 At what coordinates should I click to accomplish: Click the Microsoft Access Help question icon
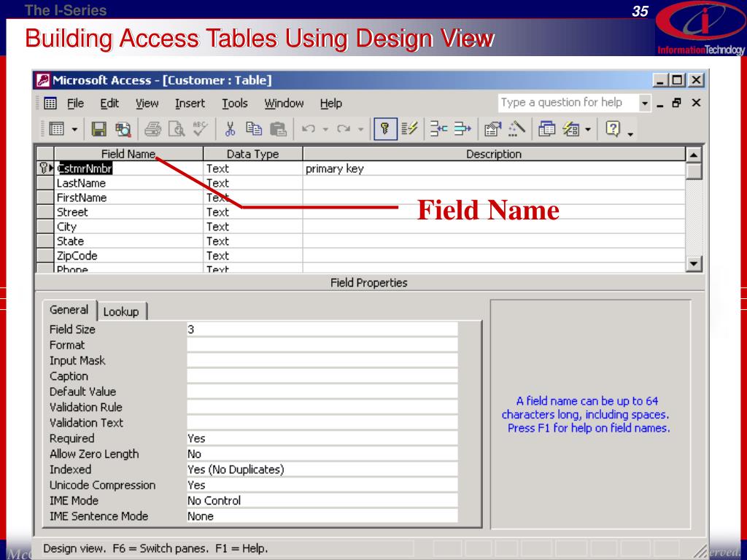click(x=613, y=128)
